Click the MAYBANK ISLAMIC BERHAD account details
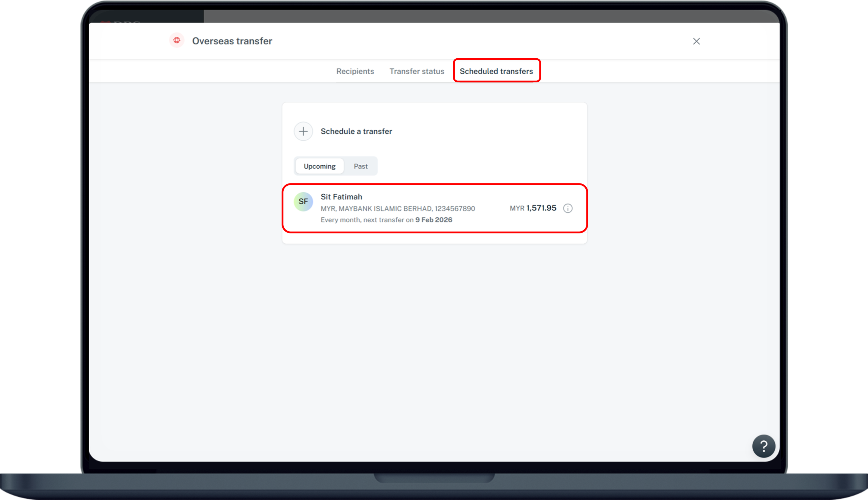 [398, 208]
